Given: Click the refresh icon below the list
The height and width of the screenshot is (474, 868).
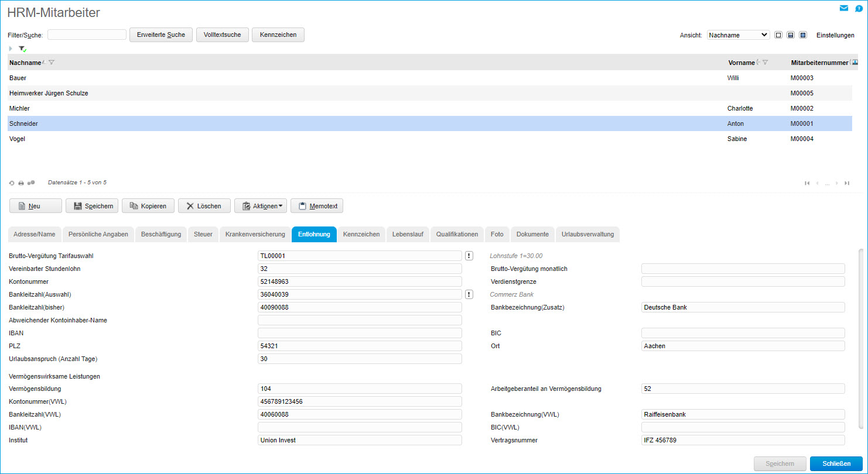Looking at the screenshot, I should (x=12, y=183).
